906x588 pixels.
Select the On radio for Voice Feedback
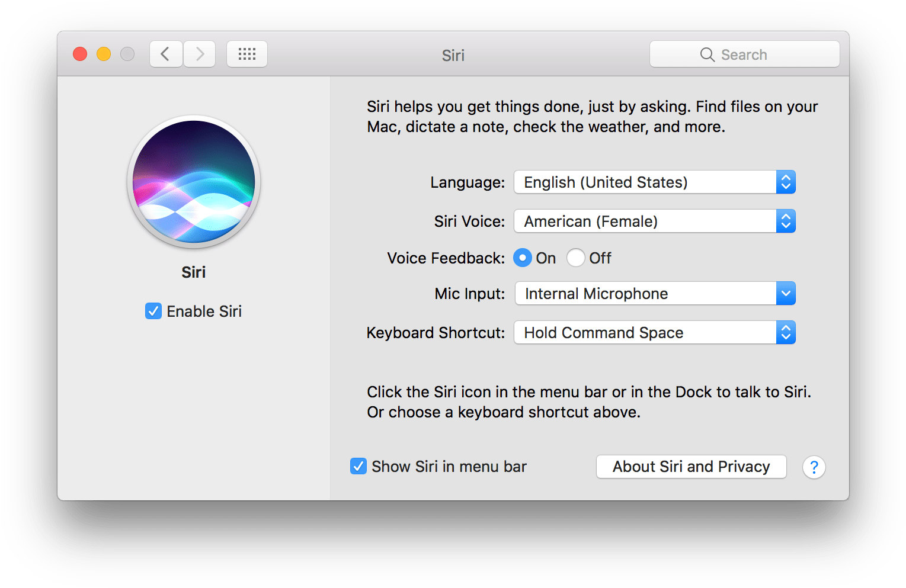522,258
